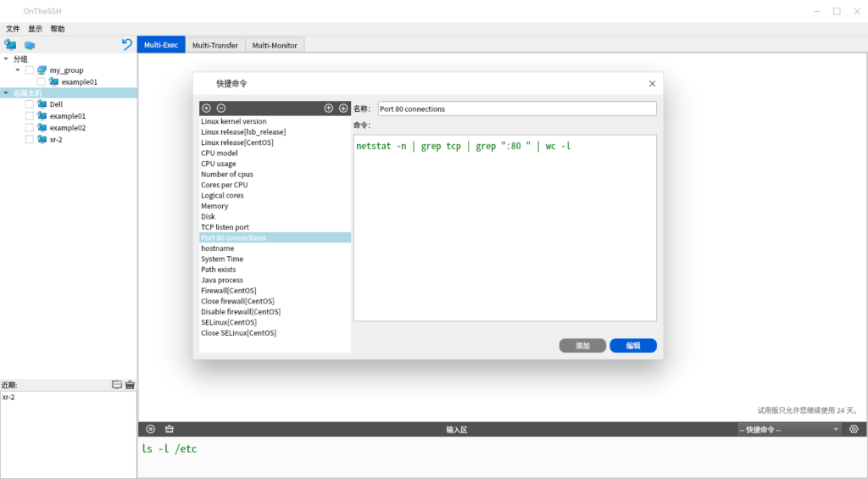Move selected command down with arrow icon

coord(343,109)
